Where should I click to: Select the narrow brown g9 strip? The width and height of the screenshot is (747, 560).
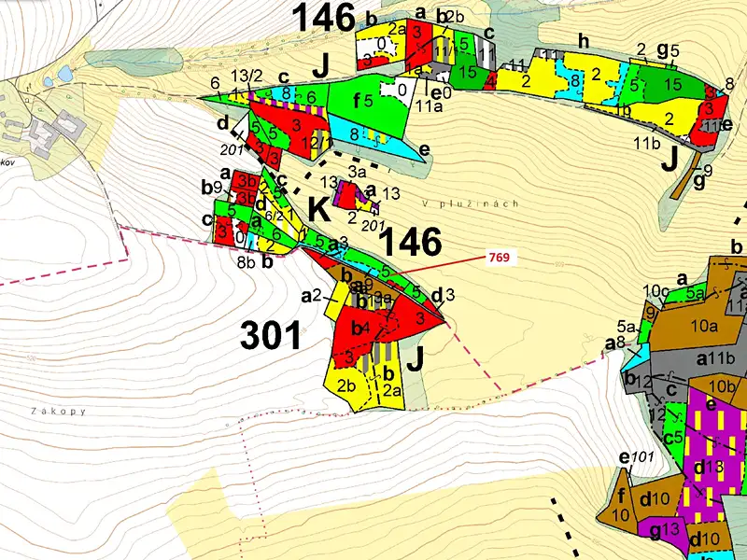685,175
